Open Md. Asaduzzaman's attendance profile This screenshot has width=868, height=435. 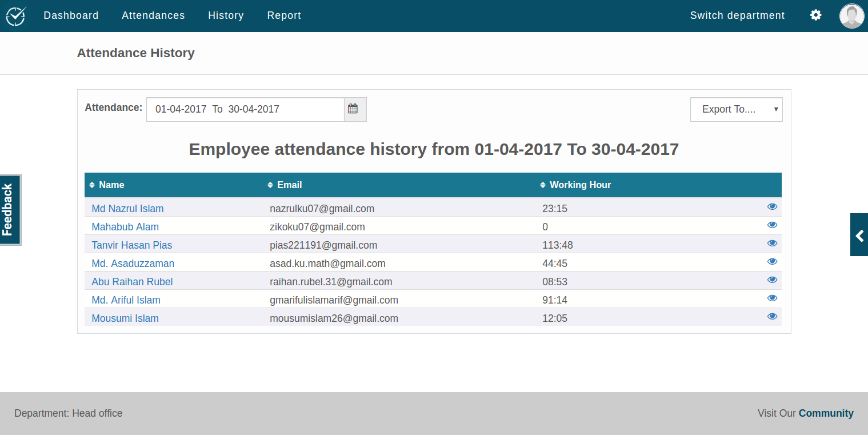click(133, 263)
